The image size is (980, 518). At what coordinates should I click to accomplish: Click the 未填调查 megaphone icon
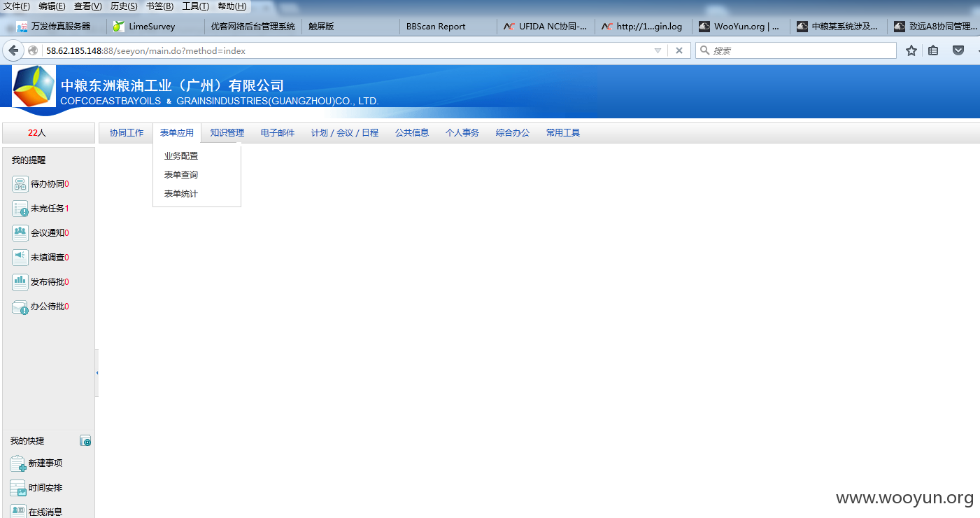[x=20, y=258]
